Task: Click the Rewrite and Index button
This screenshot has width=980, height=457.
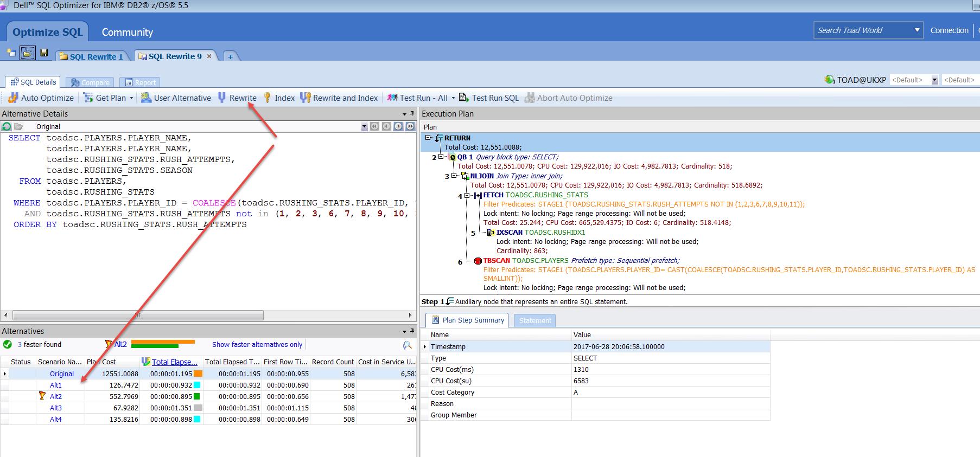Action: [339, 98]
